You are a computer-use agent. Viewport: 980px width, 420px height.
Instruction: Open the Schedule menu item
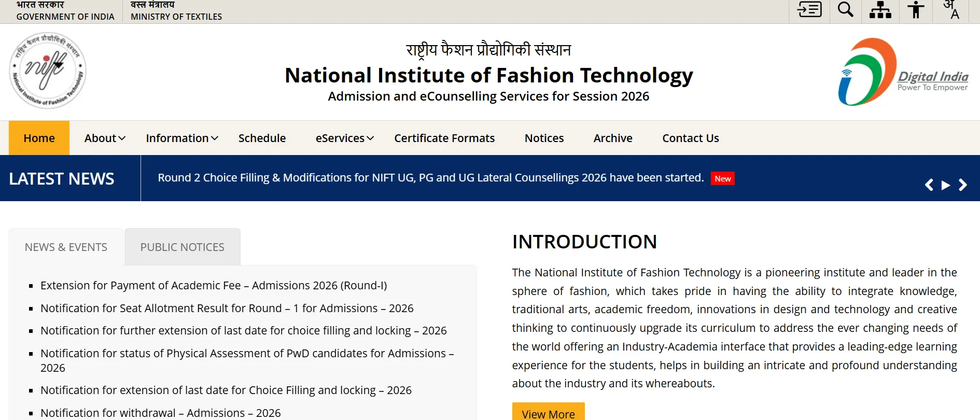coord(262,138)
